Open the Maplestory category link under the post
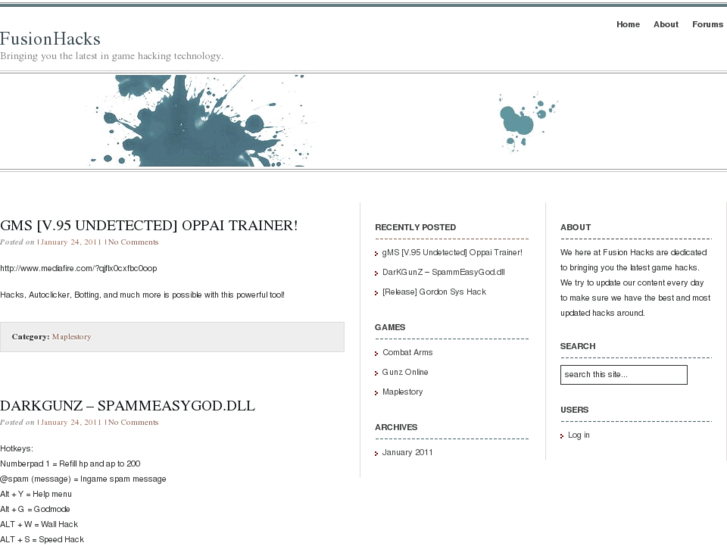Screen dimensions: 727x545 [x=71, y=337]
